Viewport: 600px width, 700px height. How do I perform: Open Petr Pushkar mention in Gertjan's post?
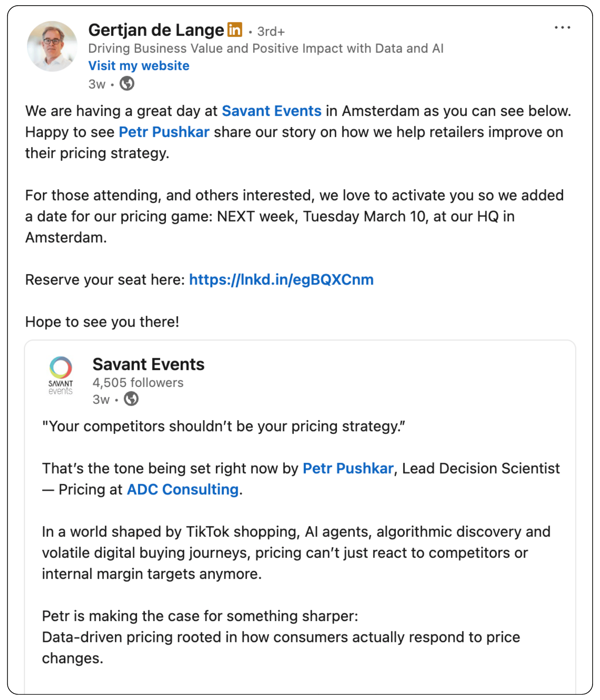pos(164,132)
